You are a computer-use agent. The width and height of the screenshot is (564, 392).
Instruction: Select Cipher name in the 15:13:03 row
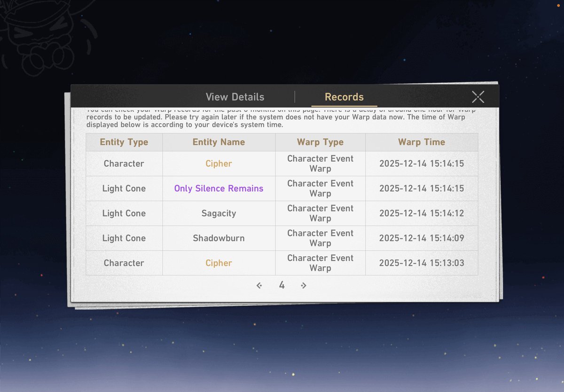(219, 263)
